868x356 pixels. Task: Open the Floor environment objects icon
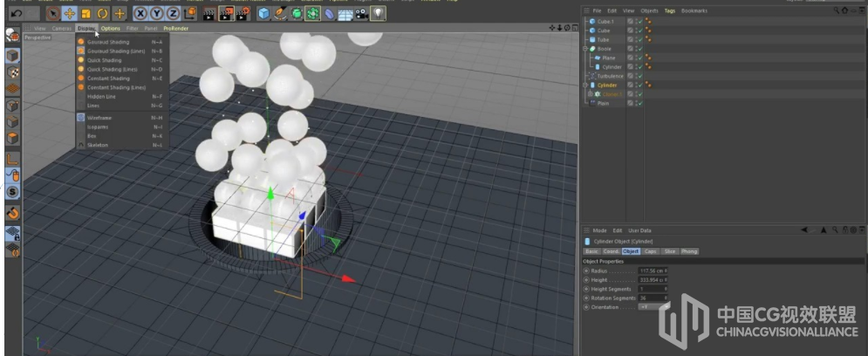(345, 13)
